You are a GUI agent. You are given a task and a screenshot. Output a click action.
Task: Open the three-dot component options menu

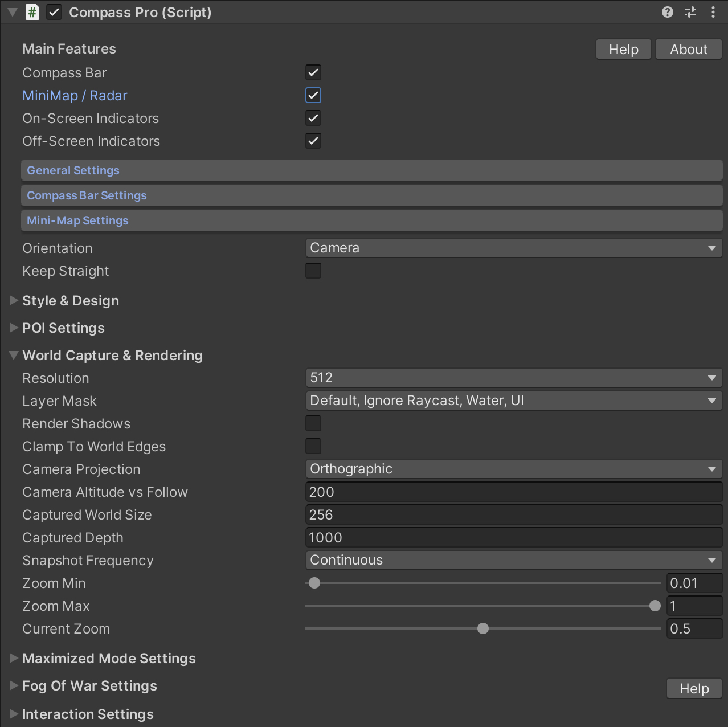tap(713, 12)
